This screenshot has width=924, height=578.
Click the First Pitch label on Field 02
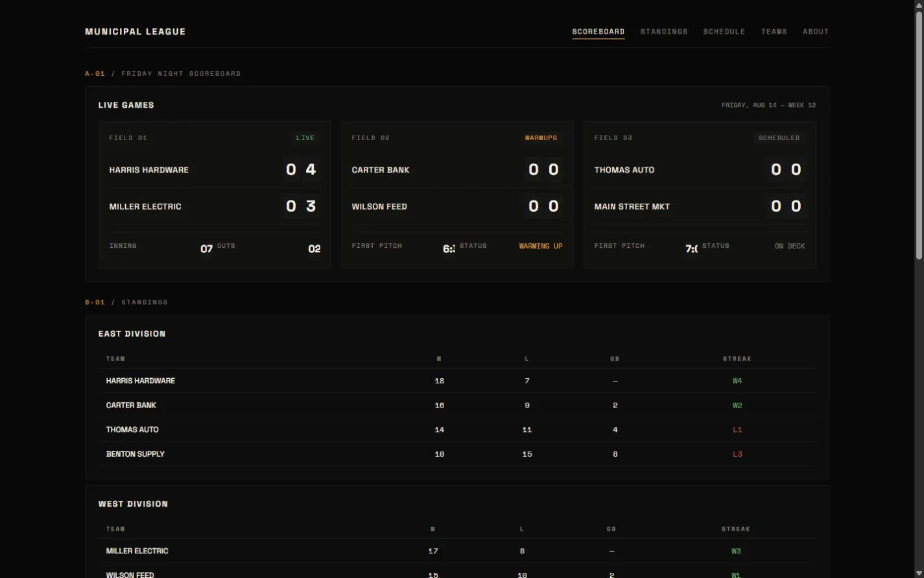[377, 246]
